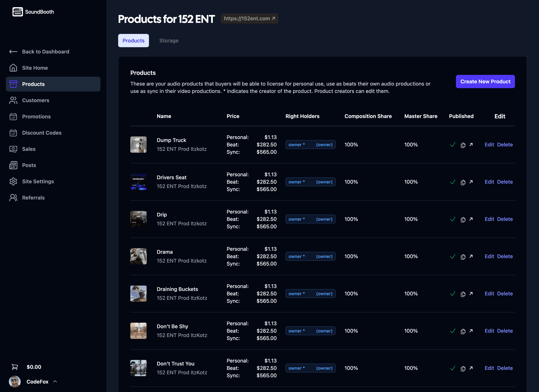
Task: Click the SoundBooth logo
Action: click(x=33, y=12)
